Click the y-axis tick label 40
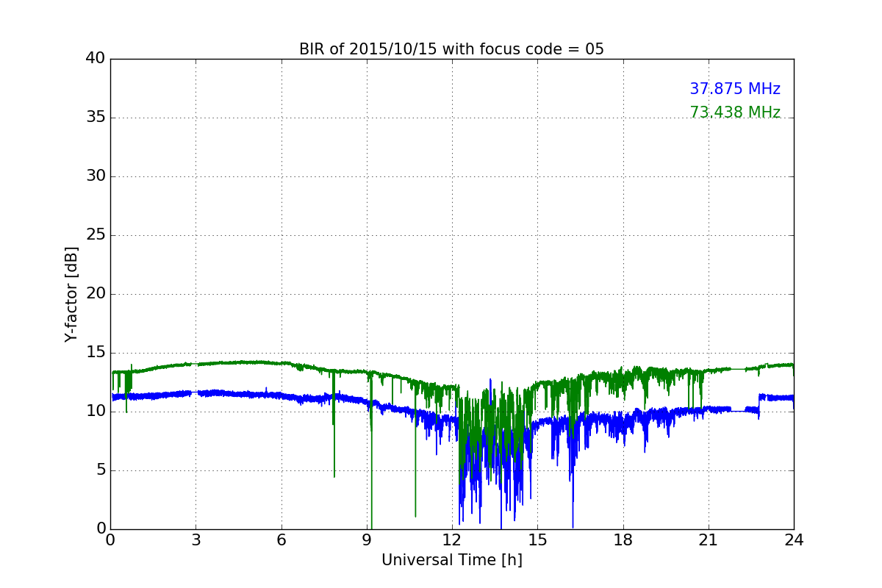The width and height of the screenshot is (882, 588). tap(95, 59)
